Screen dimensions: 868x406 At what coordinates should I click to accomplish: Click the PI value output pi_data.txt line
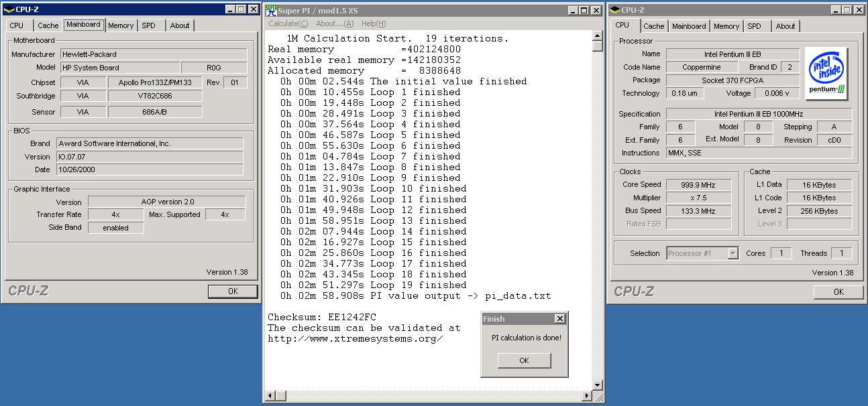point(416,295)
